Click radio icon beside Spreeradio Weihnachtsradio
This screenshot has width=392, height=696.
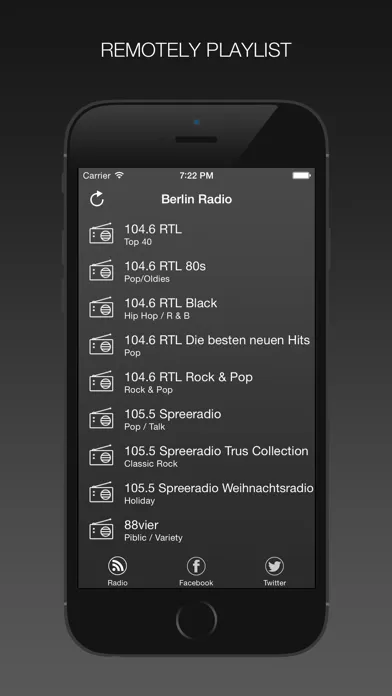tap(101, 492)
